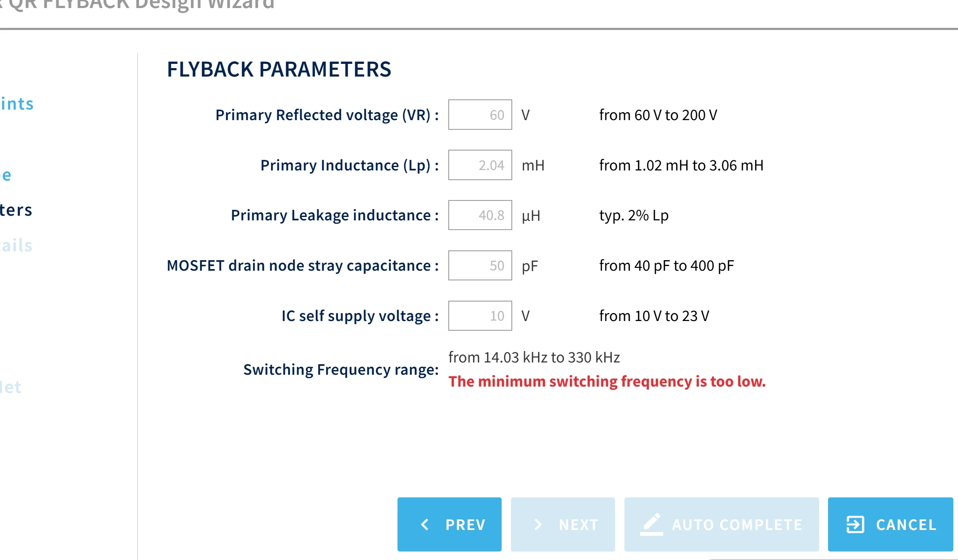Select the AUTO COMPLETE button text
Screen dimensions: 958x560
point(737,525)
